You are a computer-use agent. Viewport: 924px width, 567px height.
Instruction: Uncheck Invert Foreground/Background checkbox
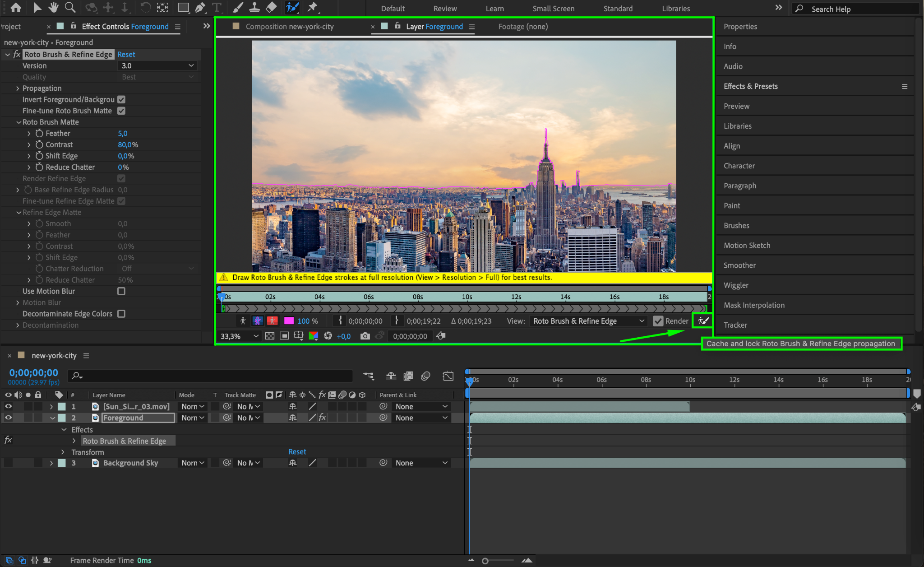(x=121, y=99)
